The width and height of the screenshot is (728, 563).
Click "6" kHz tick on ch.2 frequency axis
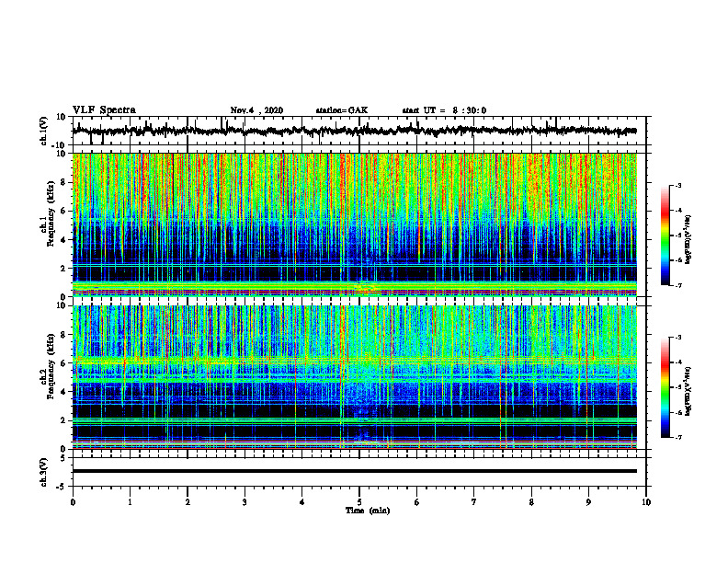click(64, 363)
